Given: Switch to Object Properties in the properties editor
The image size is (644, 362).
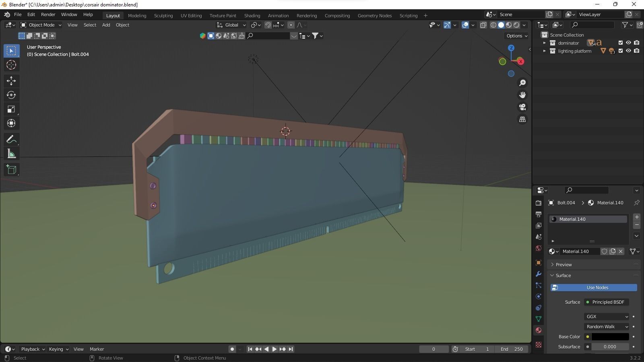Looking at the screenshot, I should (538, 263).
